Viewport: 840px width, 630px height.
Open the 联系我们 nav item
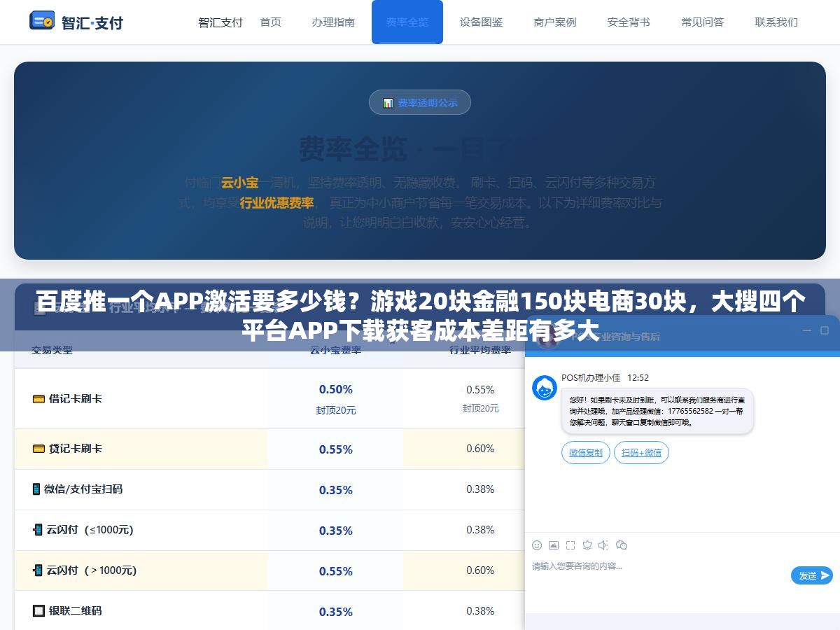776,22
